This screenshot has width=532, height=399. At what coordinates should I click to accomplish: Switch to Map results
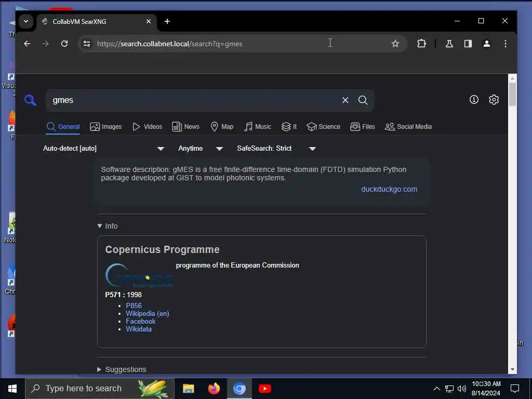222,127
